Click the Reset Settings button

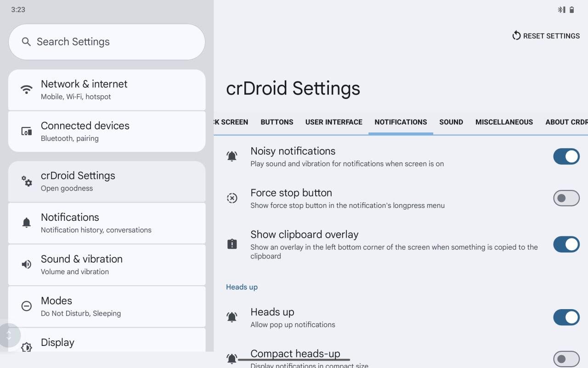click(x=546, y=36)
